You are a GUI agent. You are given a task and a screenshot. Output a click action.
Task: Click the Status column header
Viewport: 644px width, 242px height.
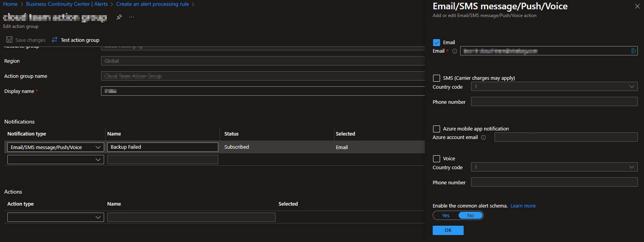click(231, 134)
